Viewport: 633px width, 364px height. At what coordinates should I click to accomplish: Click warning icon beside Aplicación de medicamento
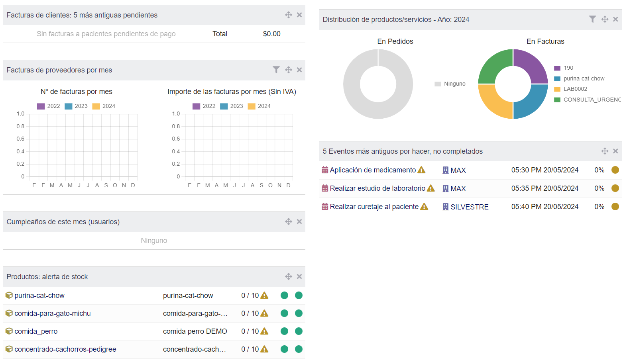click(x=421, y=170)
